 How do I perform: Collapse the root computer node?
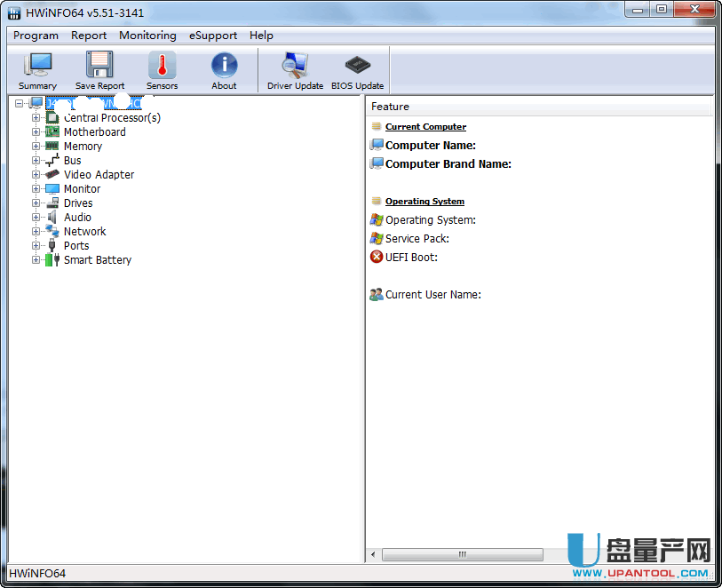coord(20,104)
